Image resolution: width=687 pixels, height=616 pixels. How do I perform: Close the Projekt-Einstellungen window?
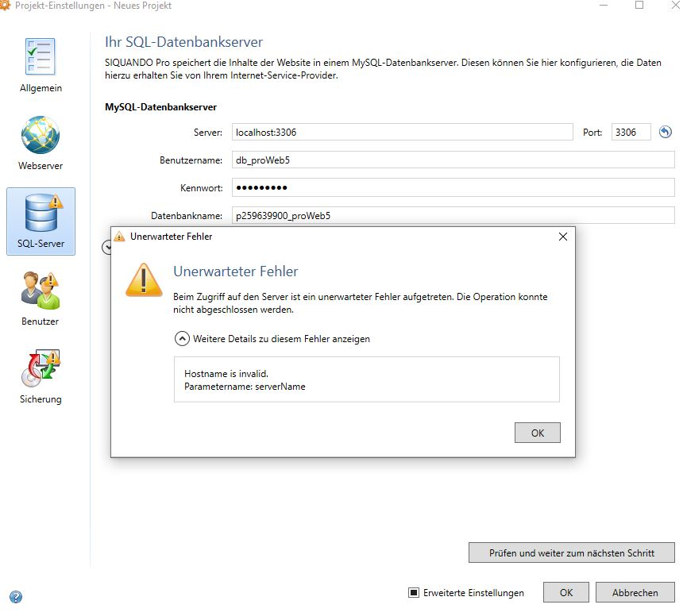(x=676, y=6)
